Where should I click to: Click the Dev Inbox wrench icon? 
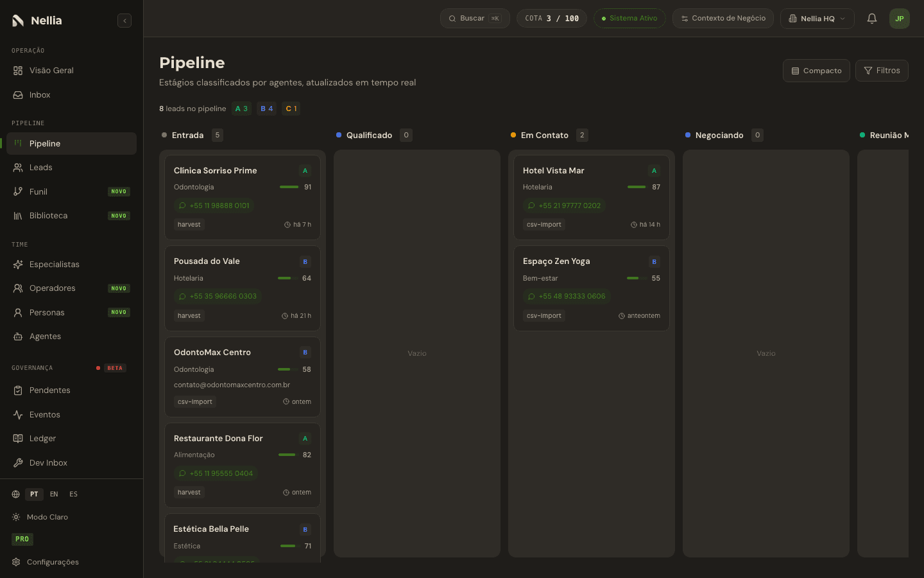18,463
